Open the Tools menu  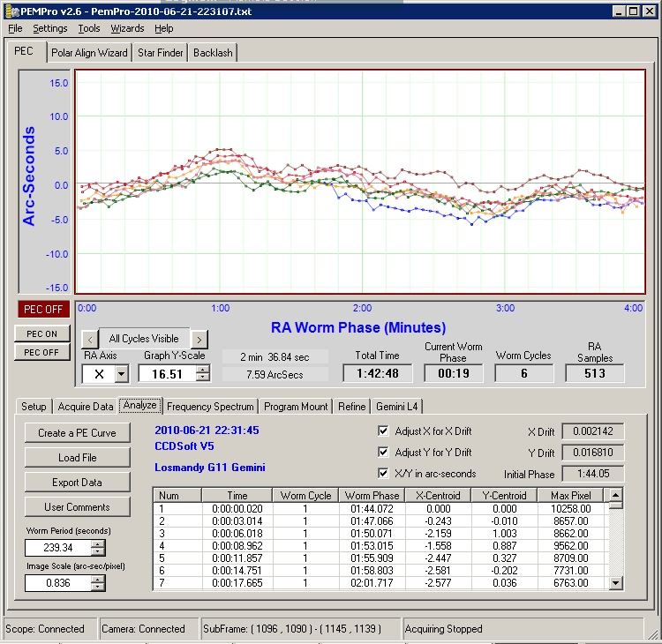point(88,28)
